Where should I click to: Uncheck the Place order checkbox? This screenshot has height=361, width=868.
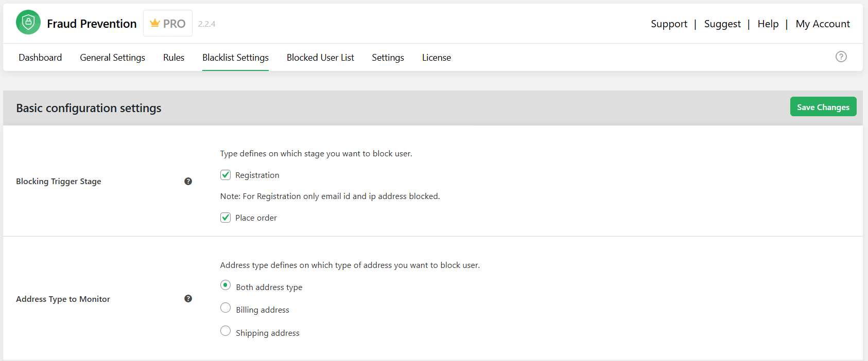(225, 218)
